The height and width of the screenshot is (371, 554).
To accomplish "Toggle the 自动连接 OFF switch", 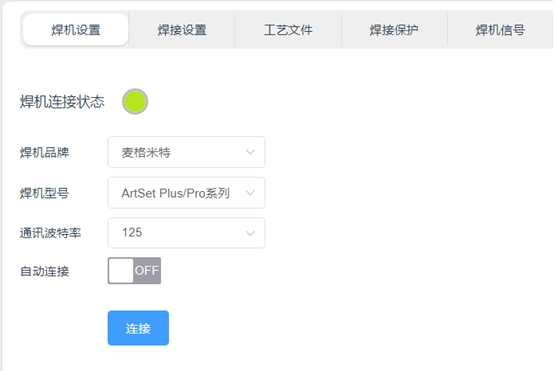I will click(x=134, y=271).
